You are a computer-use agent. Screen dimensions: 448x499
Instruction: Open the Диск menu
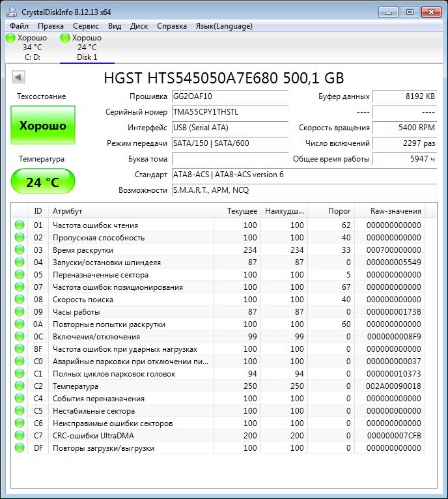[x=139, y=26]
